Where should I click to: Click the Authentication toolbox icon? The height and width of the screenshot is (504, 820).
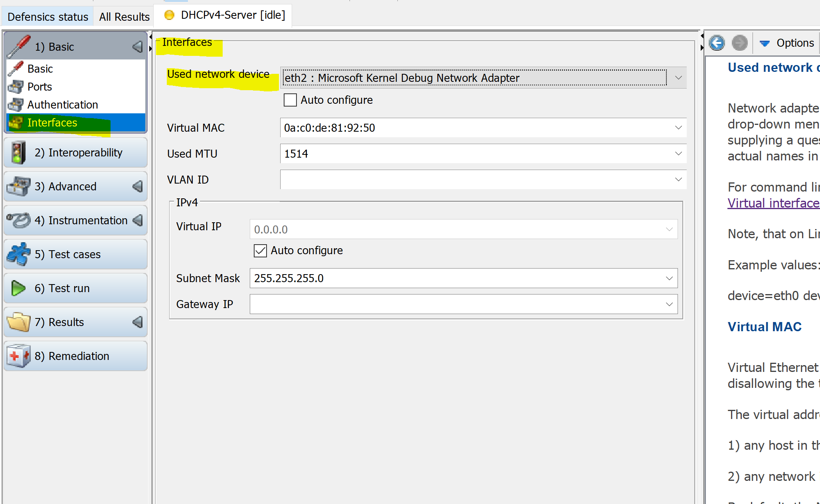point(16,105)
